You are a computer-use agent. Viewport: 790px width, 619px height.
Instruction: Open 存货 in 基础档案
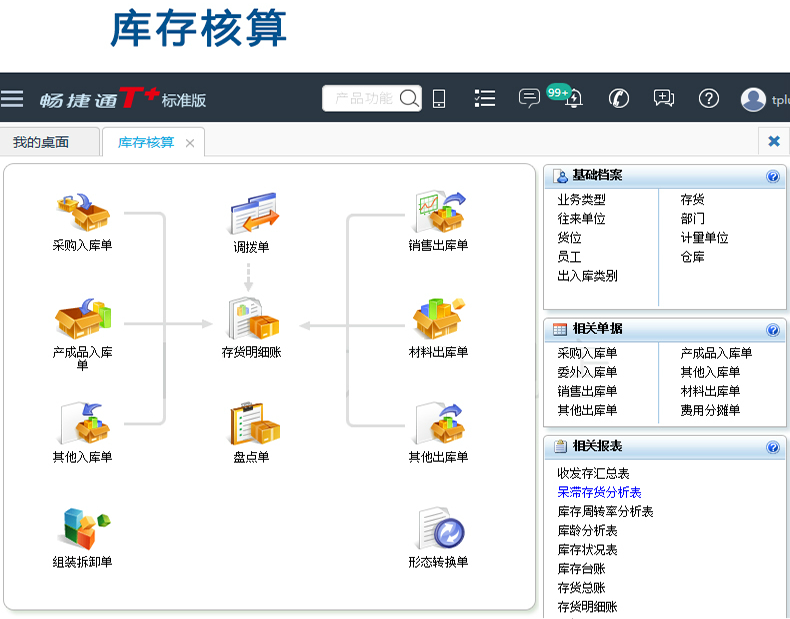[692, 199]
